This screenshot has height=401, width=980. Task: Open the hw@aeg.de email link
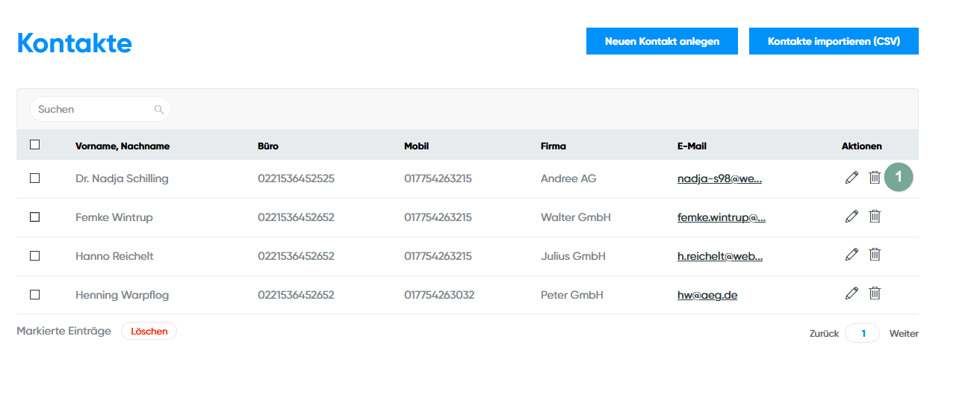click(x=707, y=295)
